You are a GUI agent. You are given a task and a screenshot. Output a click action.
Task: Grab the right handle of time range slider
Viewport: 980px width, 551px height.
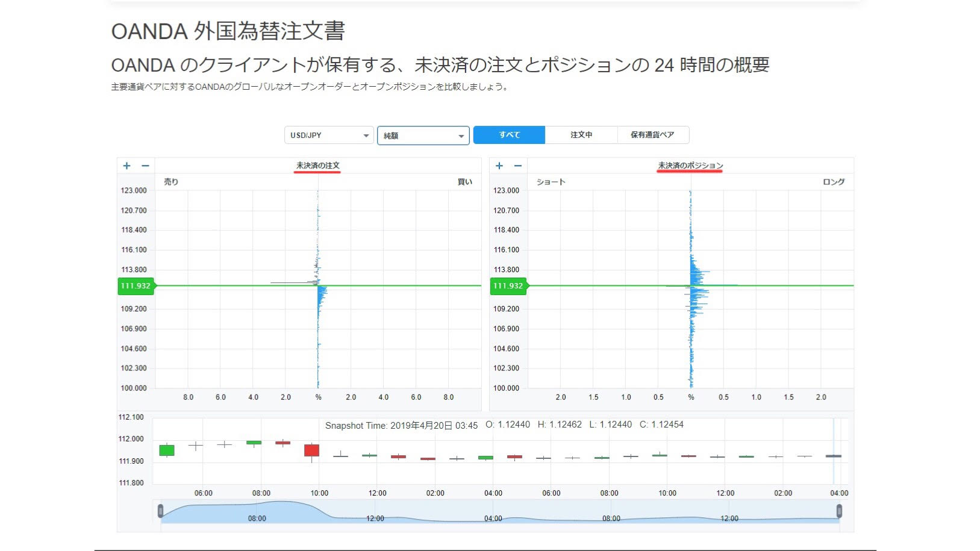click(839, 511)
